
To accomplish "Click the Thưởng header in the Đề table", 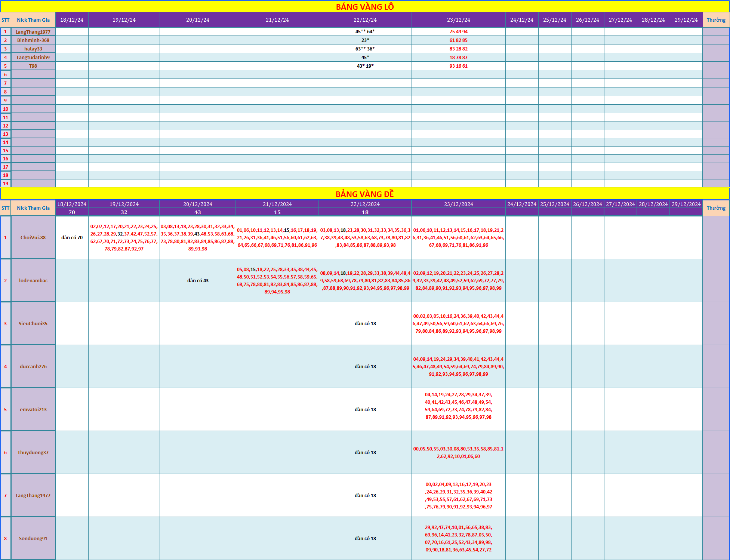I will click(x=716, y=208).
